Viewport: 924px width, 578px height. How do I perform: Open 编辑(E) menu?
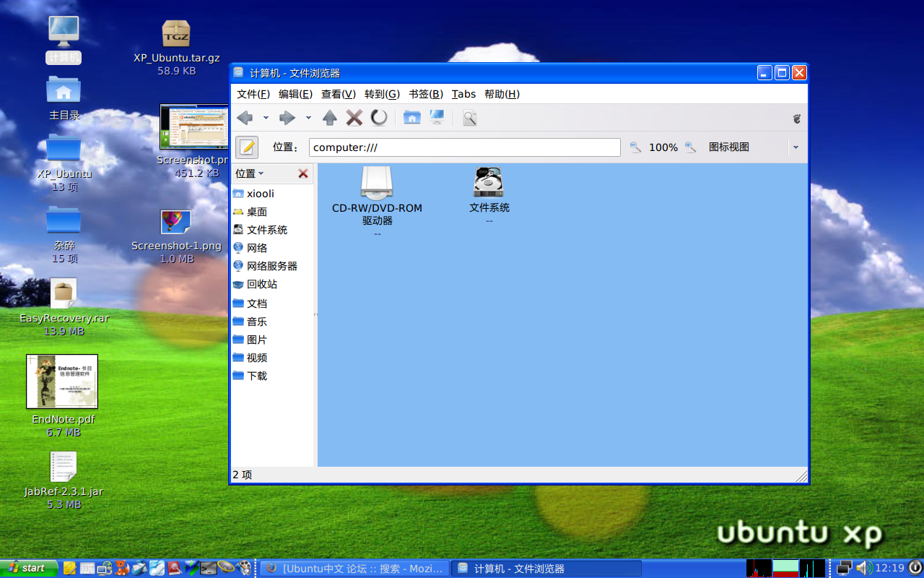(295, 94)
